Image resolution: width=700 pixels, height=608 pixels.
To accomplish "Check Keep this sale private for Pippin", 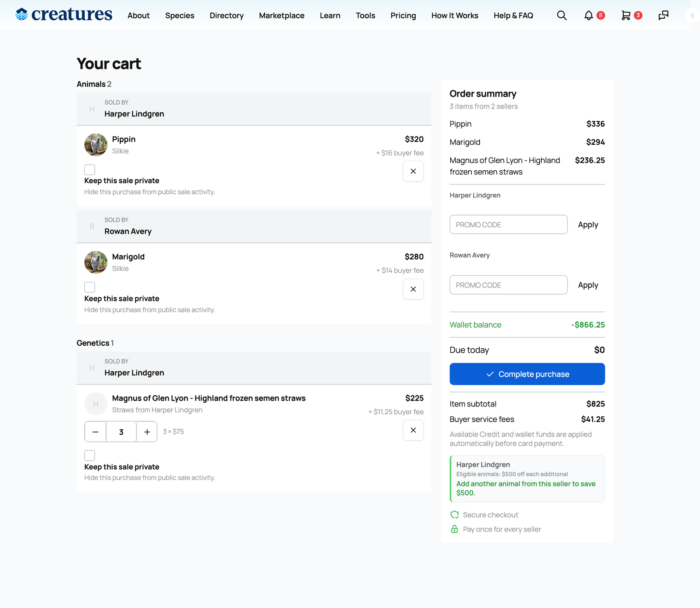I will click(x=89, y=170).
